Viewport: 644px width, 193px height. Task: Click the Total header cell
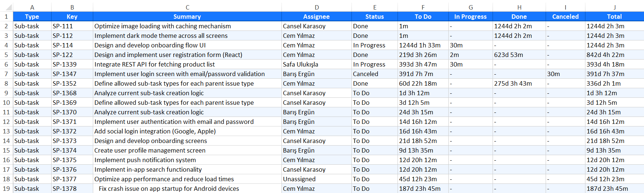pos(614,17)
